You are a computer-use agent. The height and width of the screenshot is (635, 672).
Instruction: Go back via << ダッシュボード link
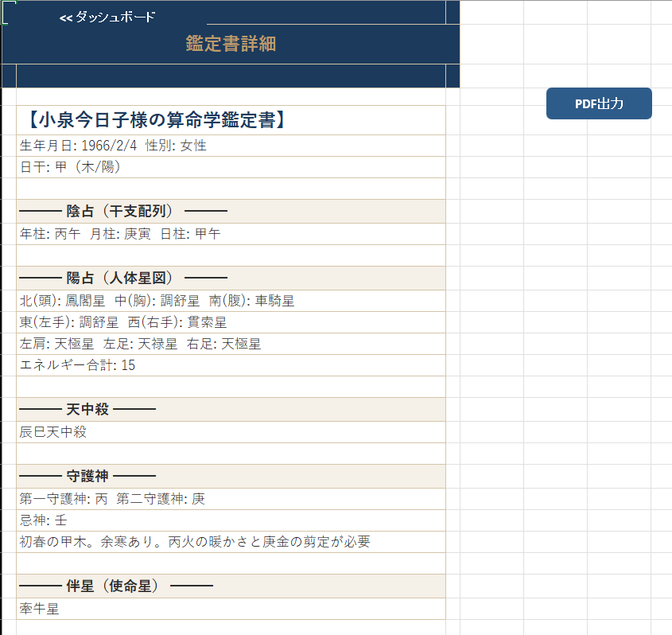107,18
